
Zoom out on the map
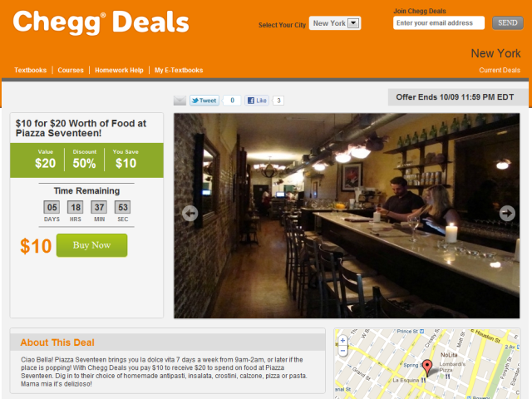(x=342, y=351)
